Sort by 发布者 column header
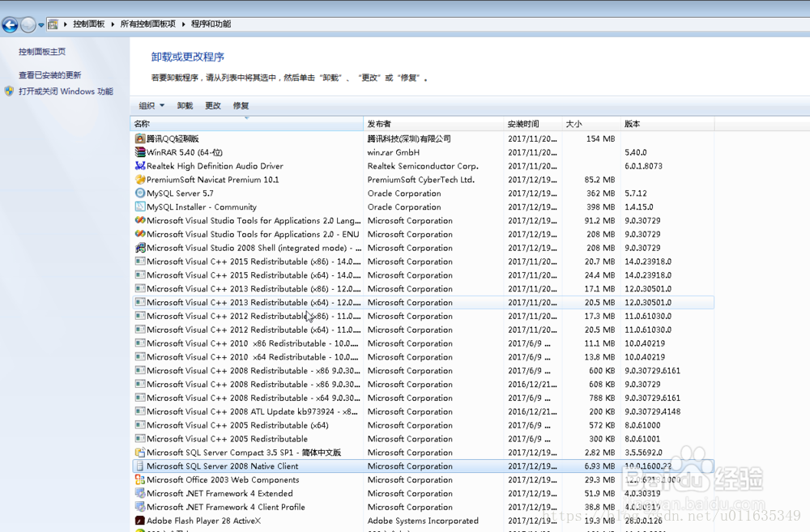The image size is (810, 532). 433,124
